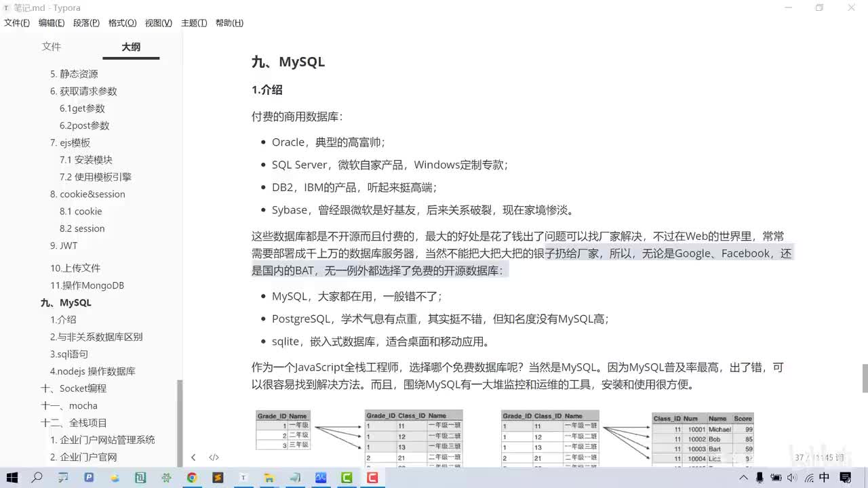Go to outline entry 6.2post参数
The image size is (868, 488).
(84, 125)
